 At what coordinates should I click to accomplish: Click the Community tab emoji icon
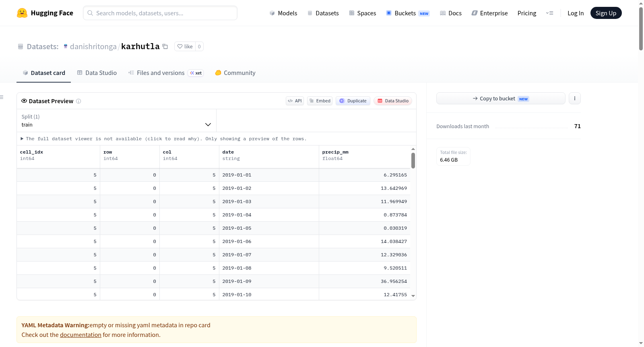point(218,73)
